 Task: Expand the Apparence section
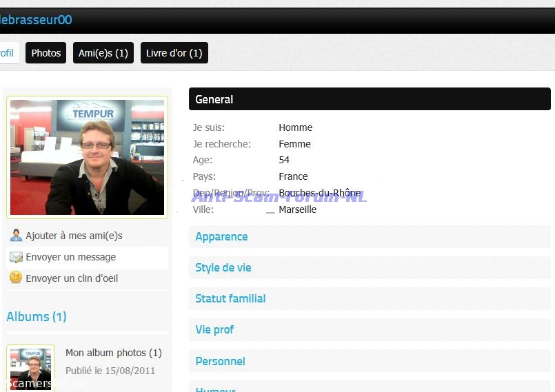point(221,236)
